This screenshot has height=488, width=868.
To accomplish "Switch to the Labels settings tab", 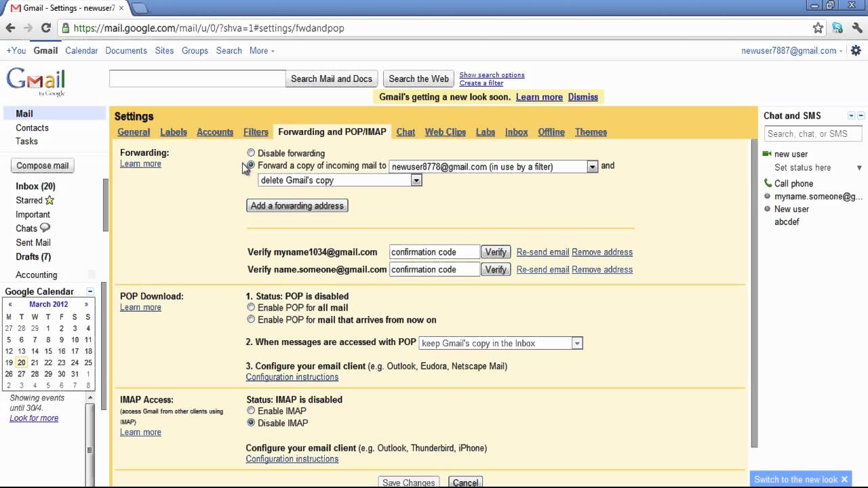I will pyautogui.click(x=174, y=132).
